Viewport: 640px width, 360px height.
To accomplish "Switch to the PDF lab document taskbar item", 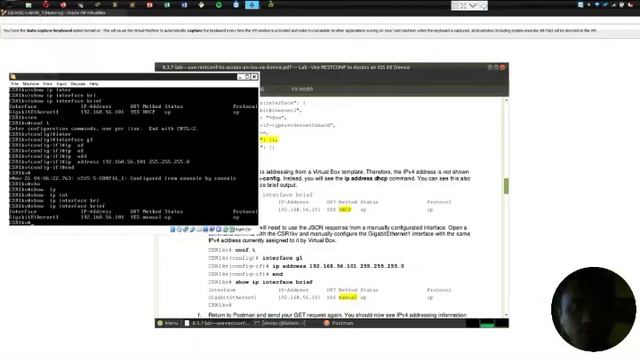I will 216,323.
